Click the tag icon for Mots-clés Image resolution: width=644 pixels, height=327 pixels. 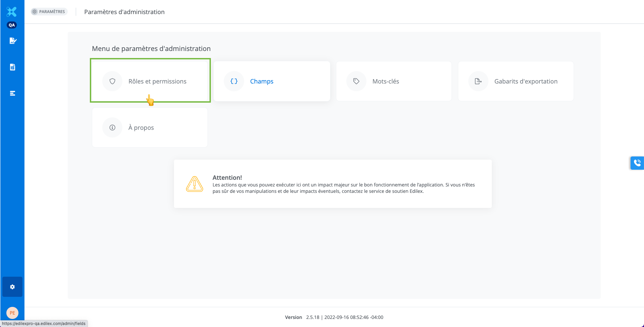tap(356, 81)
